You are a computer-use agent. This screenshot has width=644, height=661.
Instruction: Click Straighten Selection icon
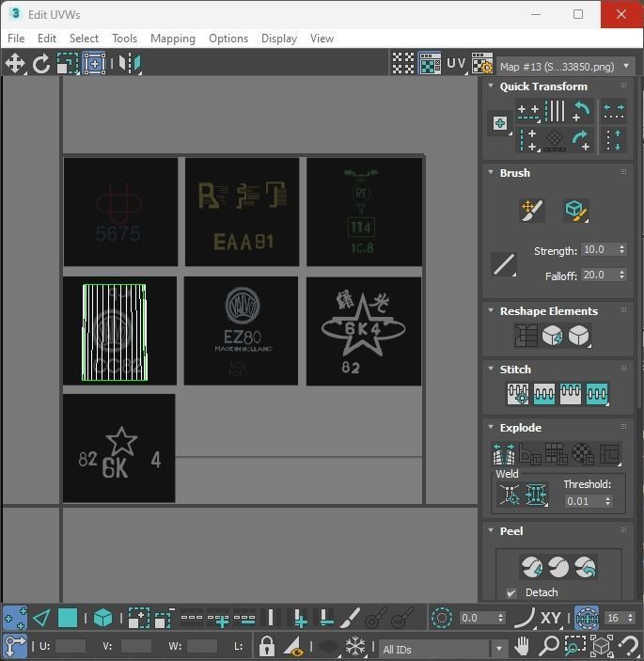point(526,336)
